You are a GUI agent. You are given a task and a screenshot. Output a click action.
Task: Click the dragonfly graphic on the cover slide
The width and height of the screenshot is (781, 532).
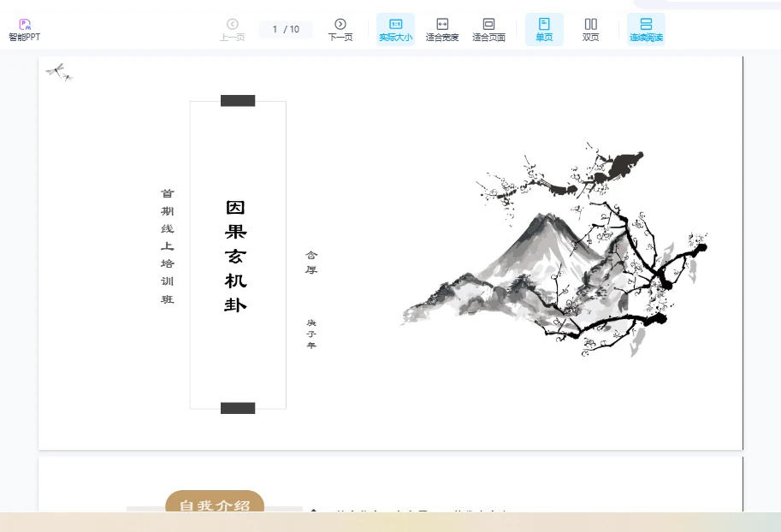coord(59,73)
